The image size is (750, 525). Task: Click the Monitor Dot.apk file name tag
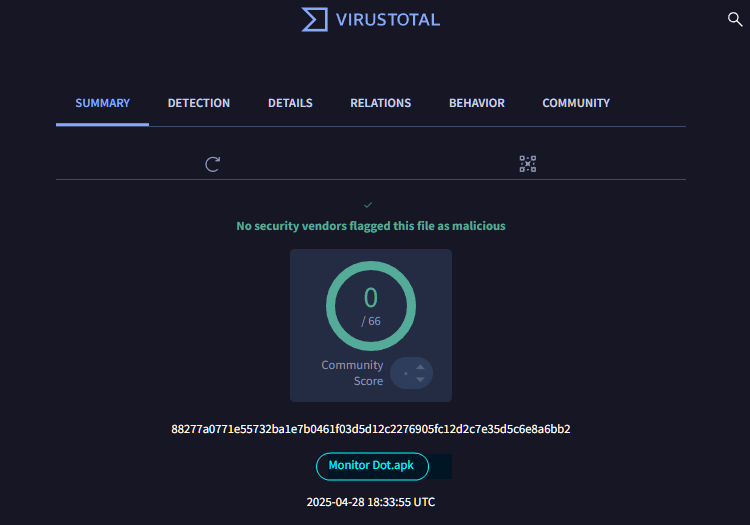372,466
